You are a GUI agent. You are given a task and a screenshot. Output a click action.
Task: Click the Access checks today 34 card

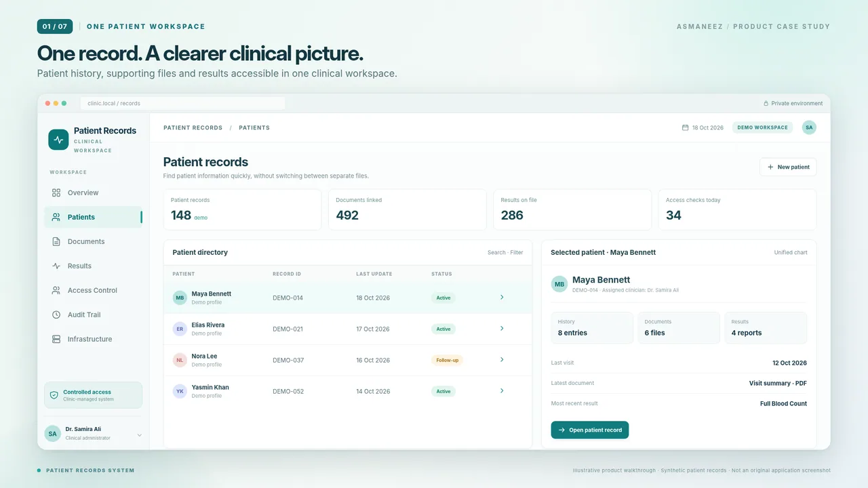point(738,209)
